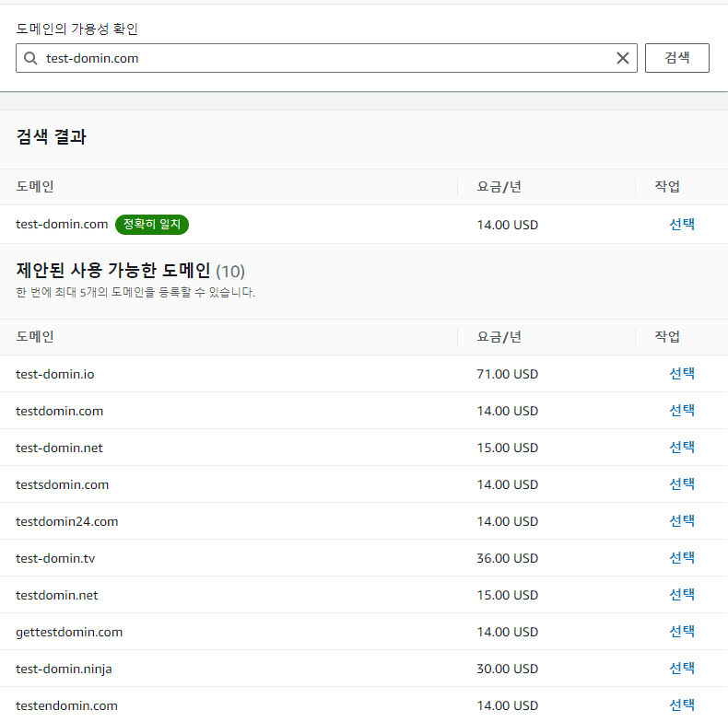Viewport: 728px width, 722px height.
Task: Click the 36.00 USD price for test-domin.tv
Action: tap(508, 558)
